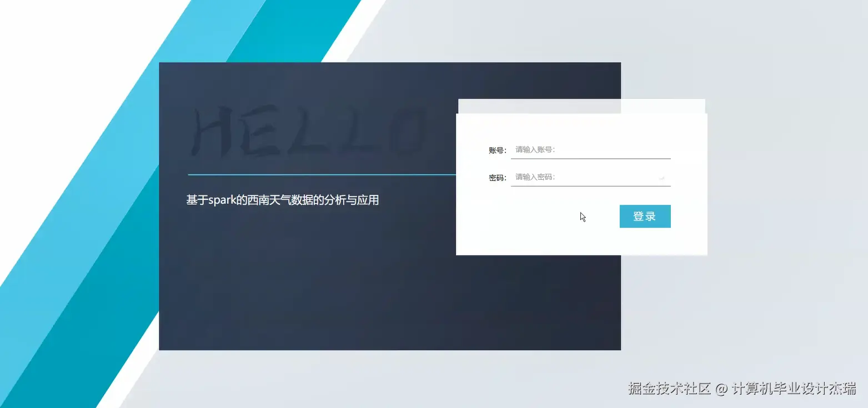
Task: Click the letter O in the HELLO logo
Action: click(408, 130)
